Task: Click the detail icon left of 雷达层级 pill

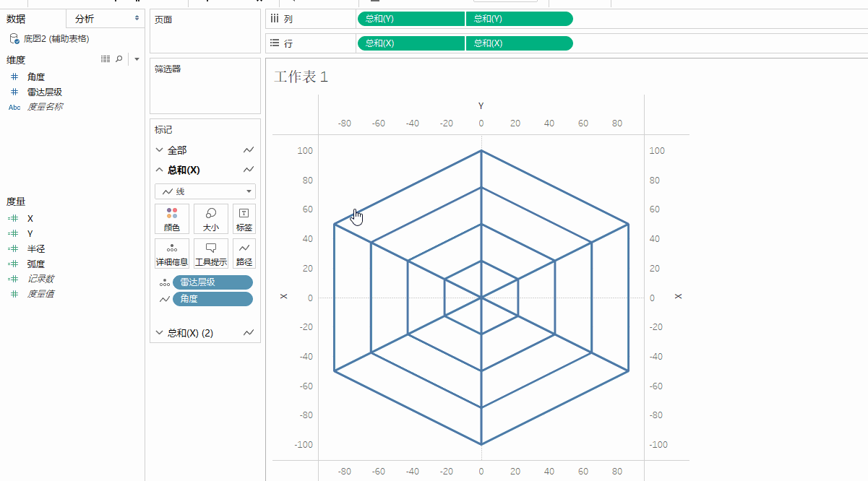Action: pyautogui.click(x=164, y=282)
